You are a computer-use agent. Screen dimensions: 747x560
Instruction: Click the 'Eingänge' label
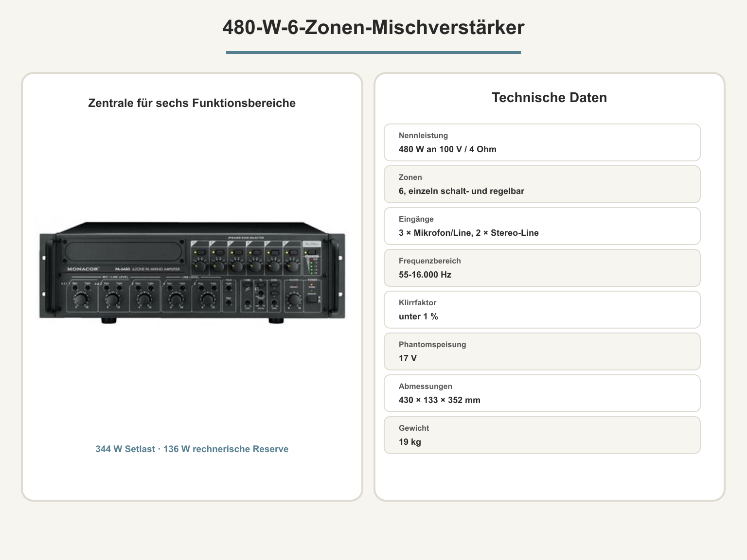416,219
